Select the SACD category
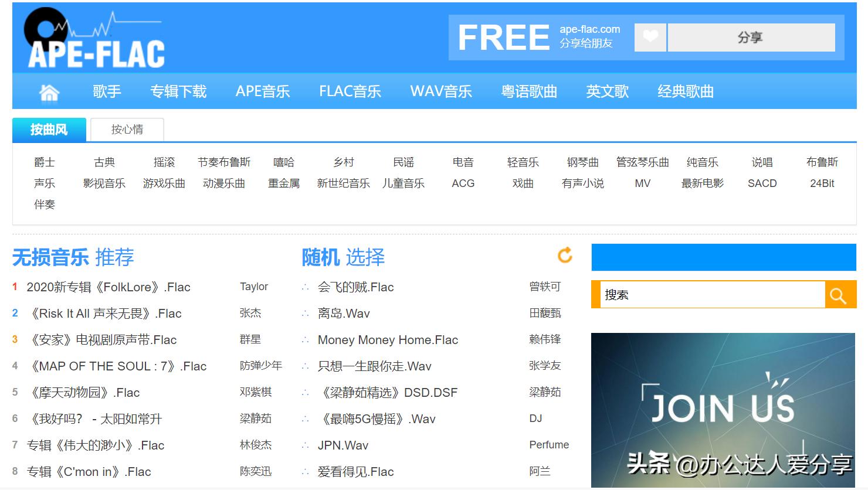The image size is (868, 490). (761, 183)
